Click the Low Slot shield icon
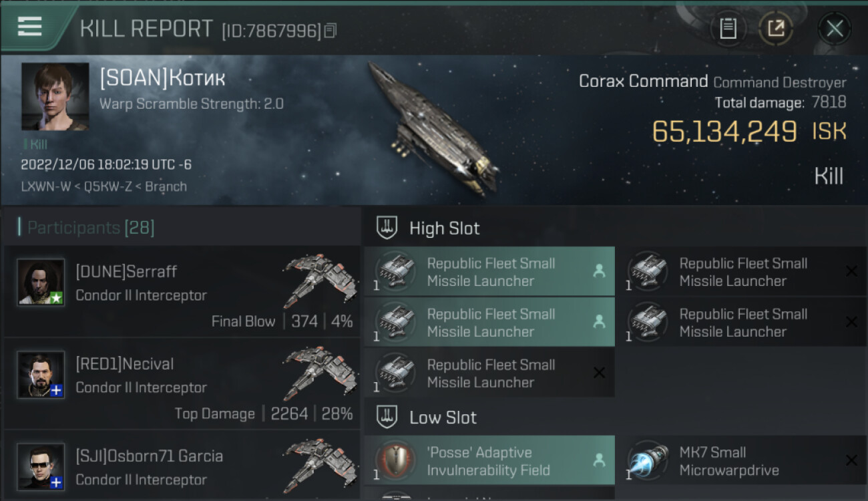The width and height of the screenshot is (868, 501). click(x=387, y=417)
